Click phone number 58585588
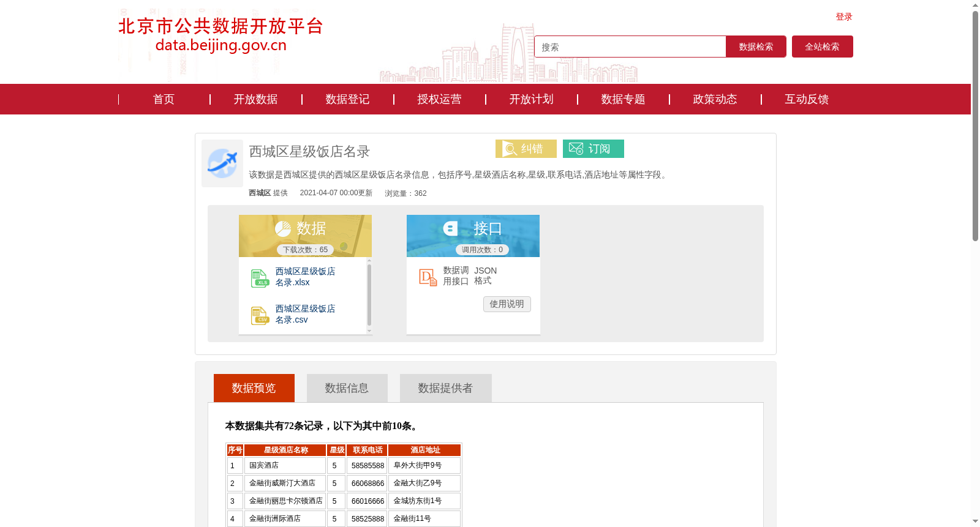 (x=367, y=466)
